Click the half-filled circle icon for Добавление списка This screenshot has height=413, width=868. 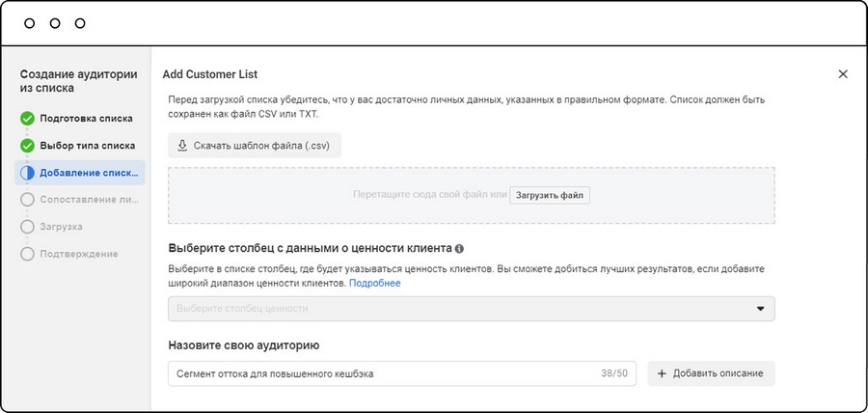[x=27, y=173]
